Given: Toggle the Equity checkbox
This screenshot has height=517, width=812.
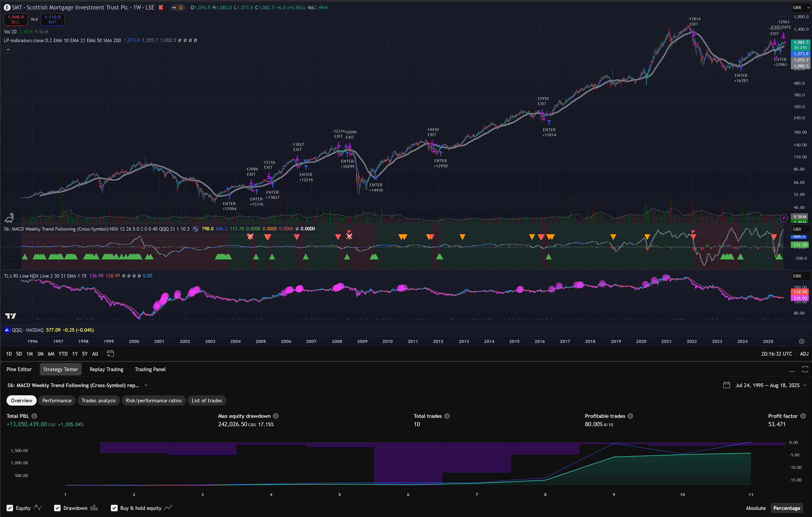Looking at the screenshot, I should click(10, 508).
